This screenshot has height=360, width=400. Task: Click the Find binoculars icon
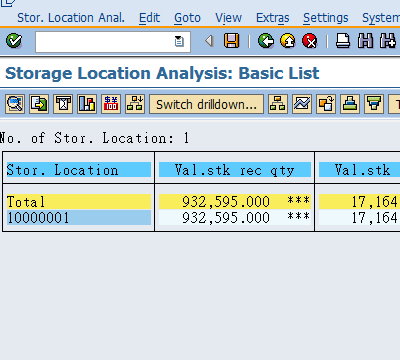pyautogui.click(x=365, y=41)
